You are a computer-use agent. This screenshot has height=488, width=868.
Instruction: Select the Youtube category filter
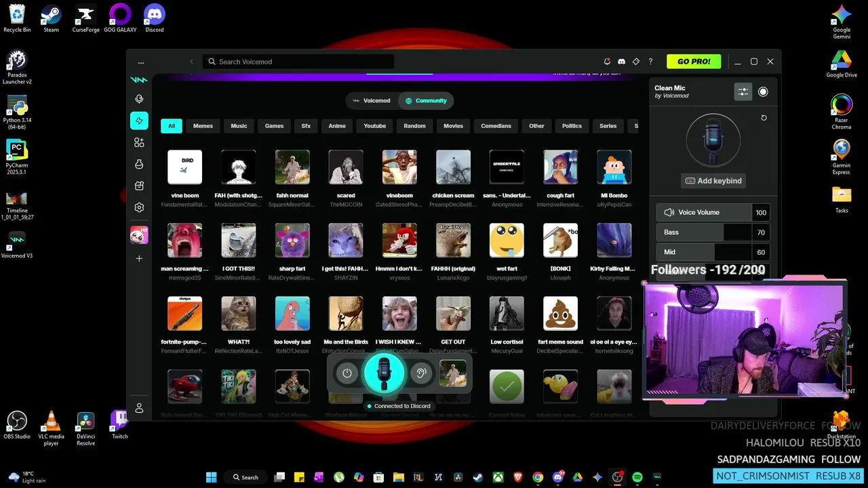point(374,126)
